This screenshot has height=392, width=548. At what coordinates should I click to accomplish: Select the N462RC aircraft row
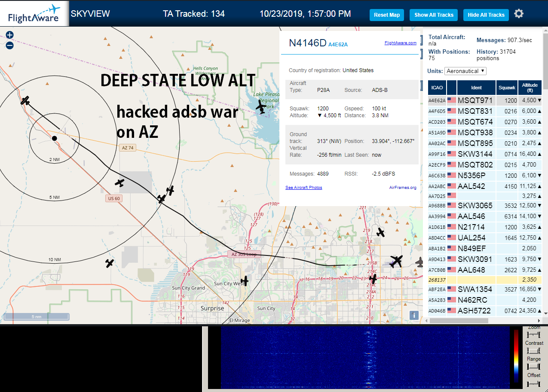[485, 300]
